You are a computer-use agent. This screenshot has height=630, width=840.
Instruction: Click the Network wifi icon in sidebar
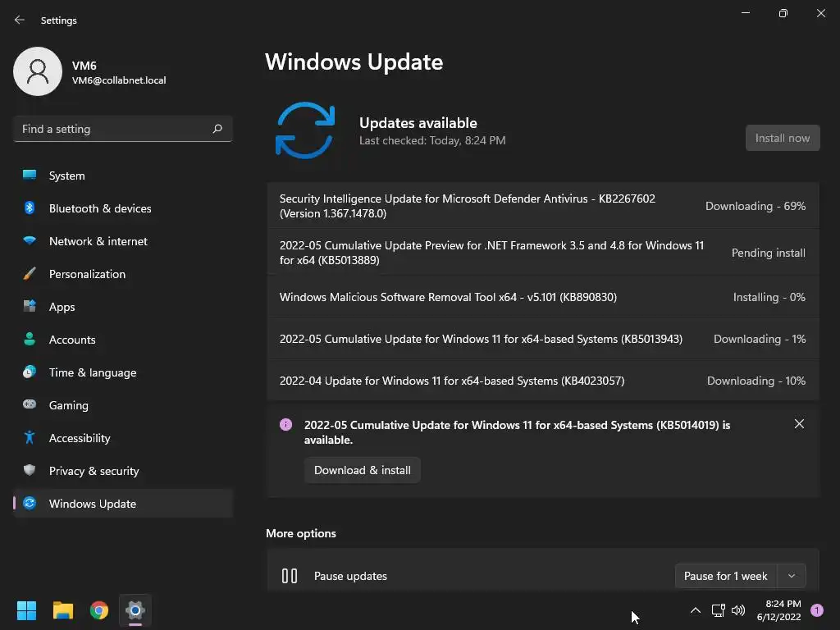click(30, 240)
